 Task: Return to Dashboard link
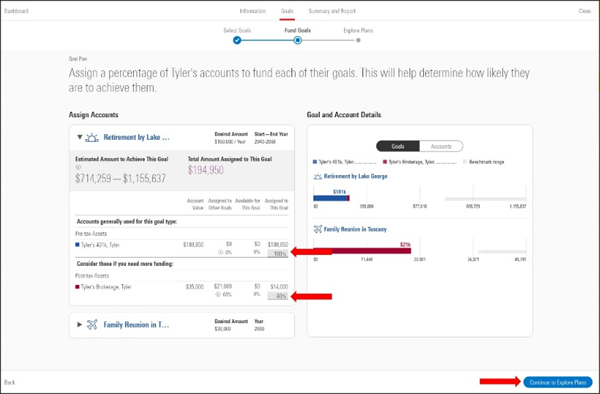(16, 11)
